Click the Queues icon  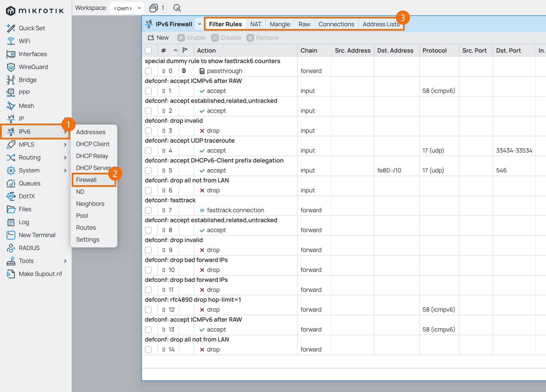(x=11, y=183)
